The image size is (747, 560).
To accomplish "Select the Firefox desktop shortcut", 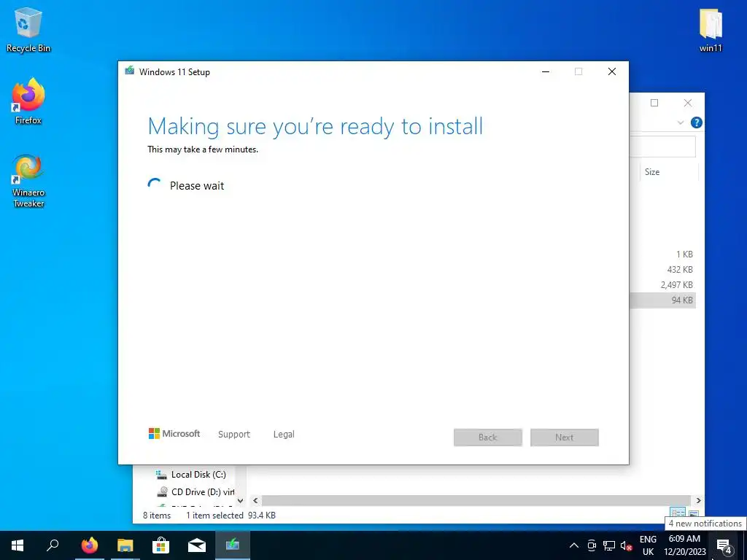I will [28, 101].
